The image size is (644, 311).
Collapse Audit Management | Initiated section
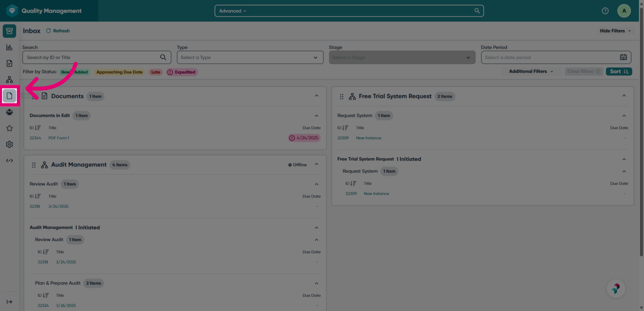click(317, 228)
